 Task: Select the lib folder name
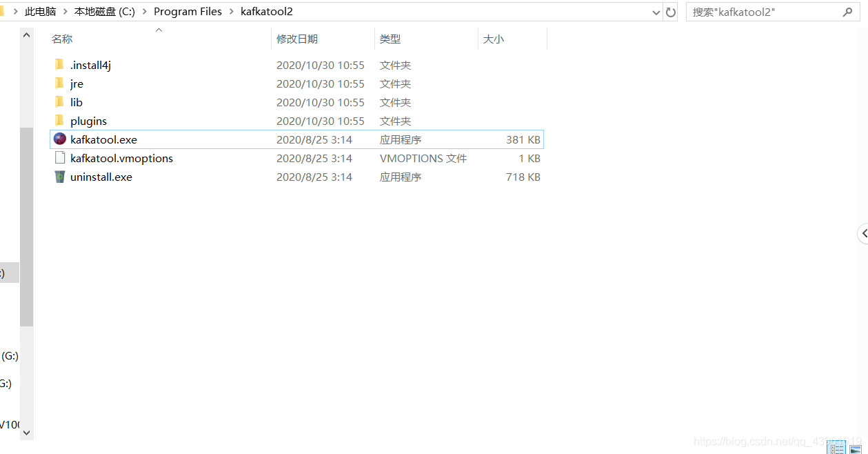[x=76, y=102]
